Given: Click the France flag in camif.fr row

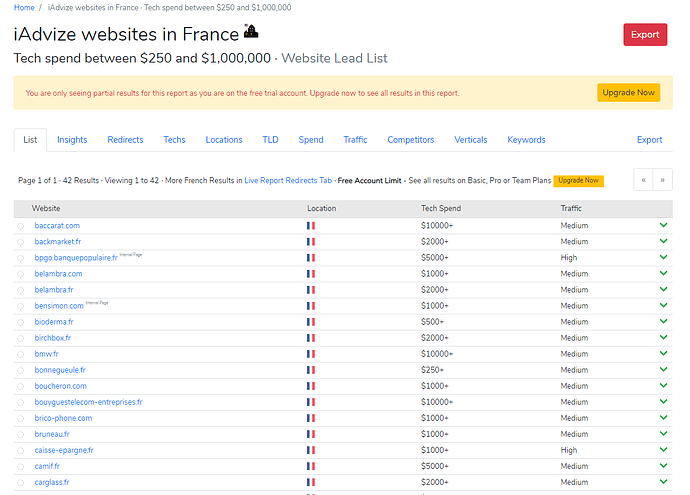Looking at the screenshot, I should coord(311,466).
